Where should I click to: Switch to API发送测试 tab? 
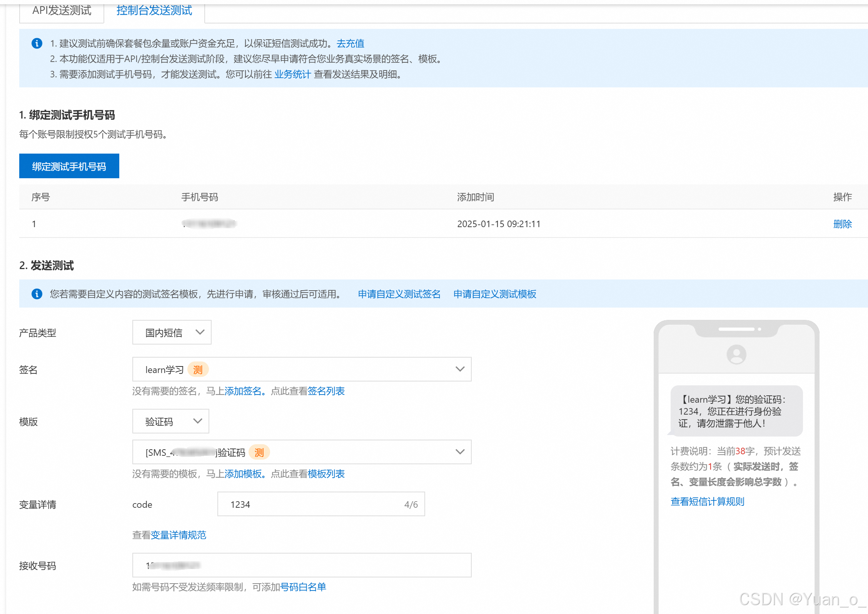62,10
